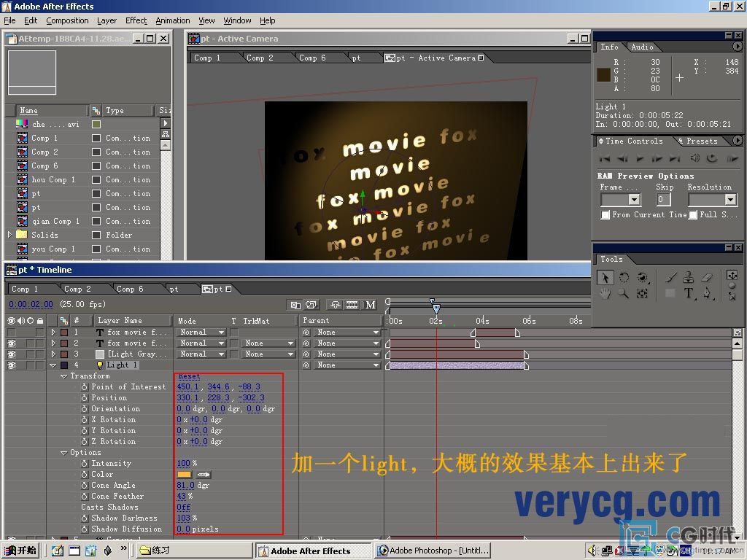Image resolution: width=747 pixels, height=560 pixels.
Task: Toggle Casts Shadows Off value
Action: (183, 507)
